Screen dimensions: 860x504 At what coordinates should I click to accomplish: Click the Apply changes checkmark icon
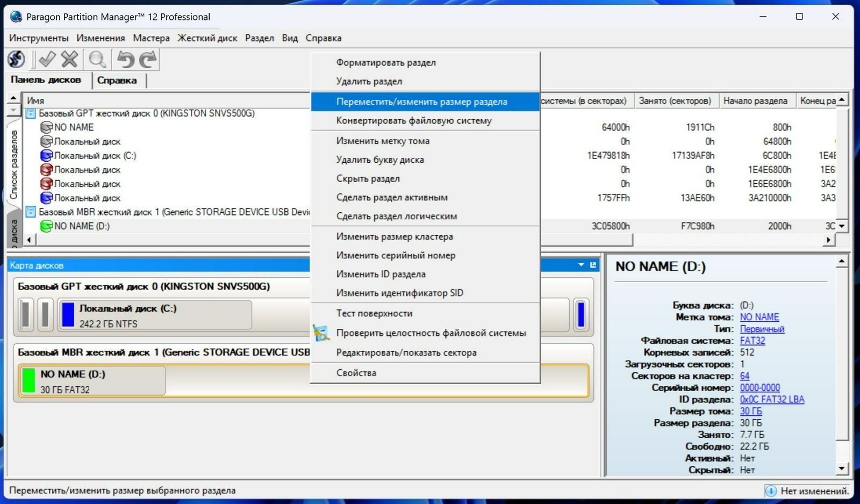47,59
